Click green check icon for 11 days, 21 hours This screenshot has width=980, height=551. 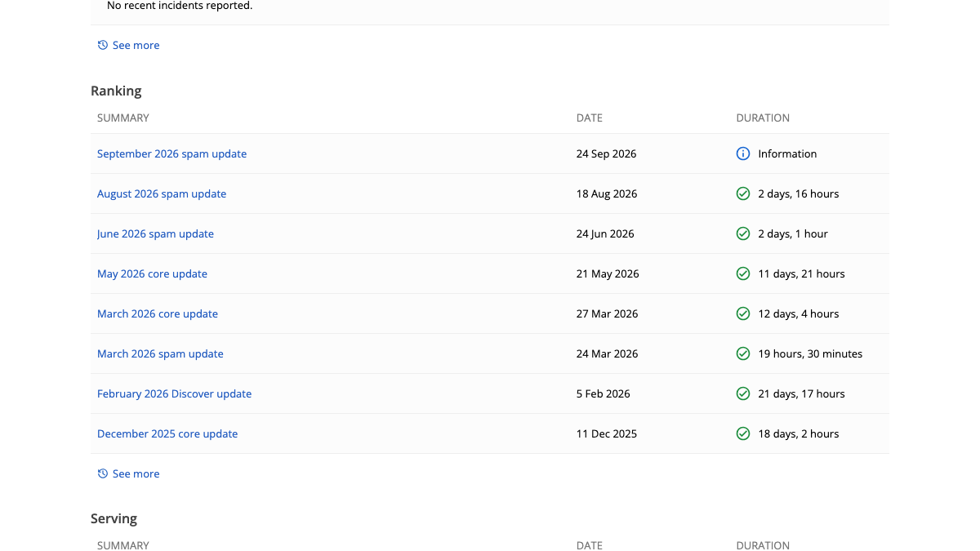(743, 273)
